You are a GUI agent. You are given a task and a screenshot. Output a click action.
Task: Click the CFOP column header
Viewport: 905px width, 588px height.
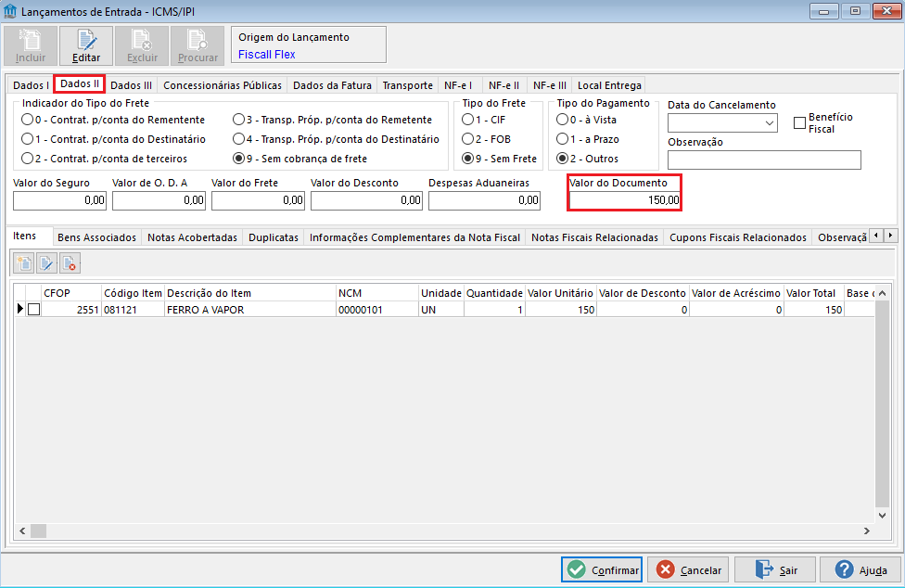click(71, 293)
